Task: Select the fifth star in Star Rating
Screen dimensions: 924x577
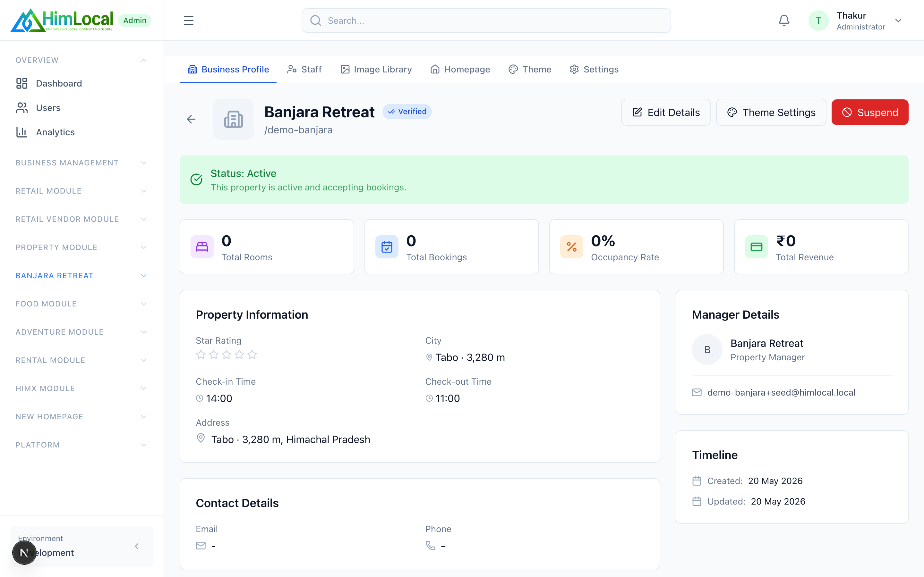Action: (252, 355)
